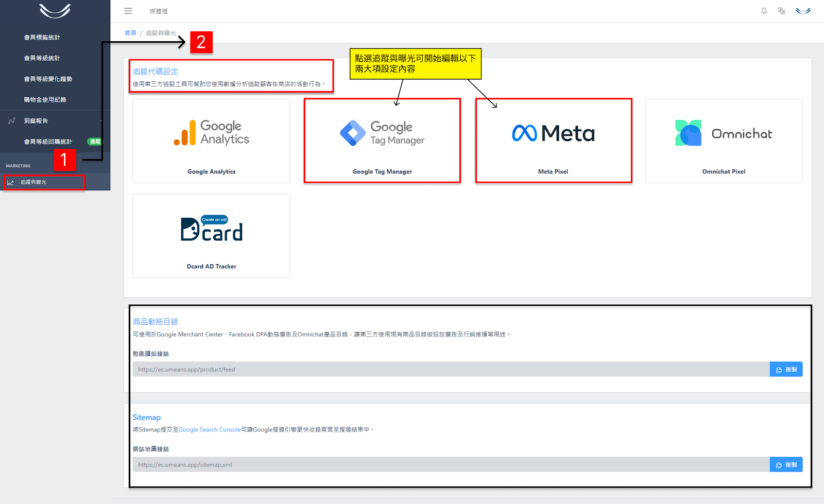
Task: Click the 媒體櫃 header text
Action: 159,11
